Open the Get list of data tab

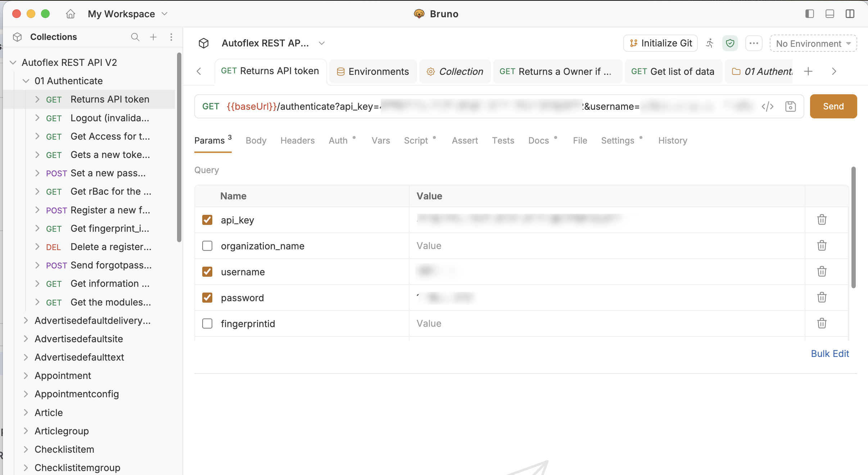pyautogui.click(x=673, y=72)
